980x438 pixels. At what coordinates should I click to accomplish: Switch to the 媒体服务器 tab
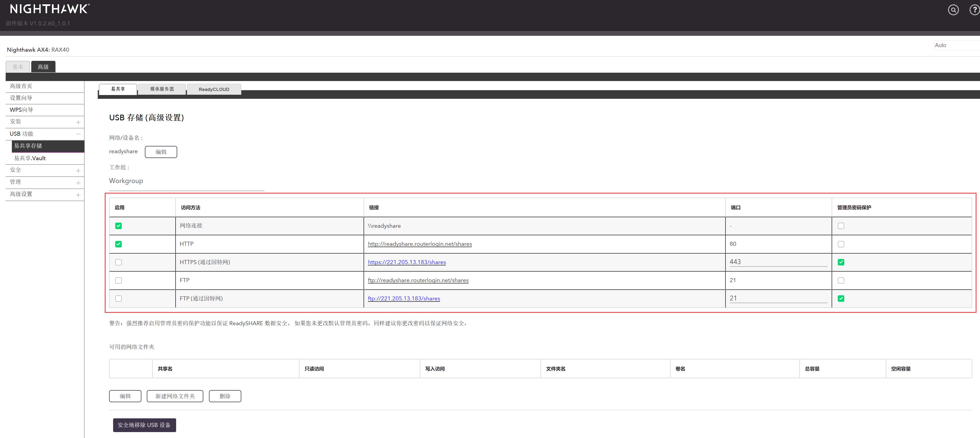162,89
